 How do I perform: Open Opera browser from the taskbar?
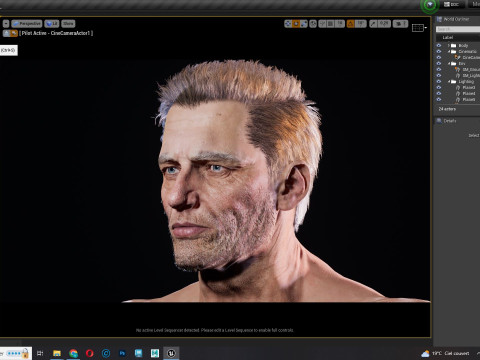(x=90, y=353)
